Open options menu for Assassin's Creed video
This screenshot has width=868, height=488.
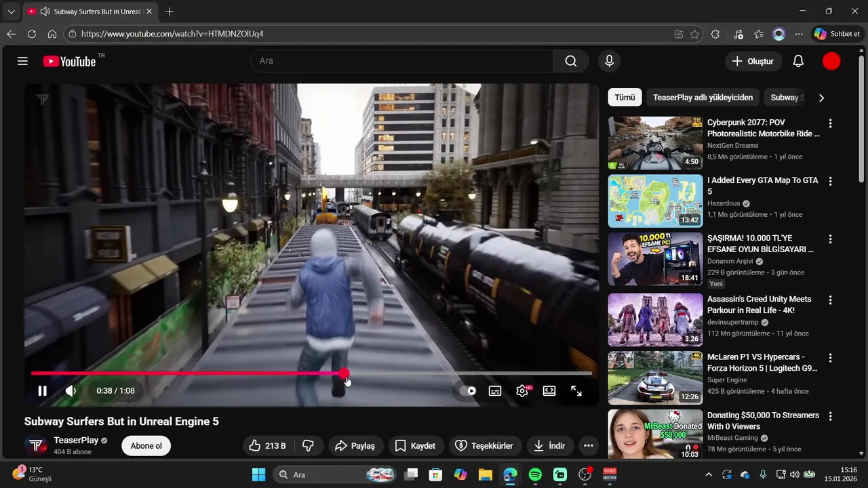point(830,300)
